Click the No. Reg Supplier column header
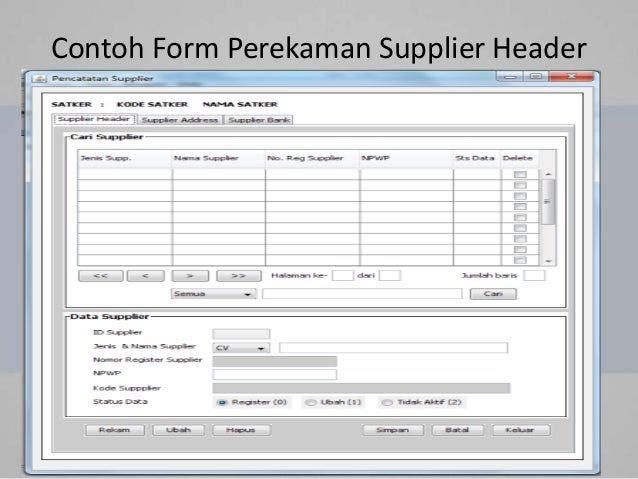 312,159
